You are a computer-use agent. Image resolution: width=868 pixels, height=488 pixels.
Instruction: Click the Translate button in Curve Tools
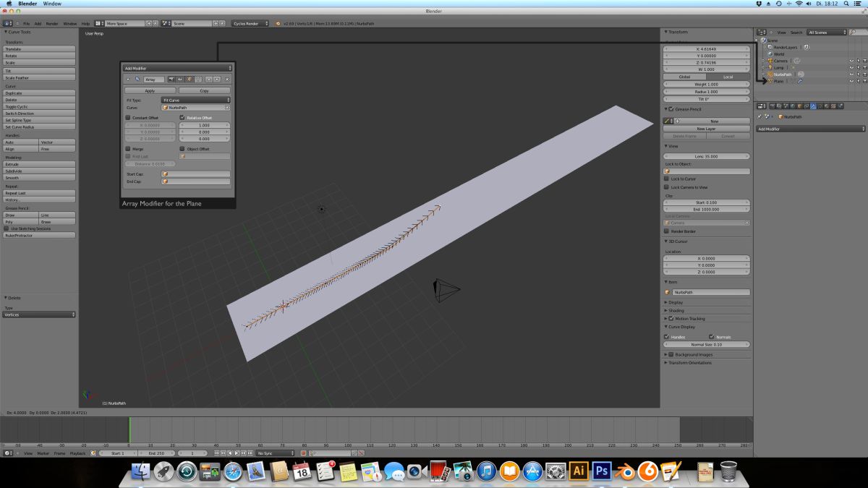tap(40, 49)
